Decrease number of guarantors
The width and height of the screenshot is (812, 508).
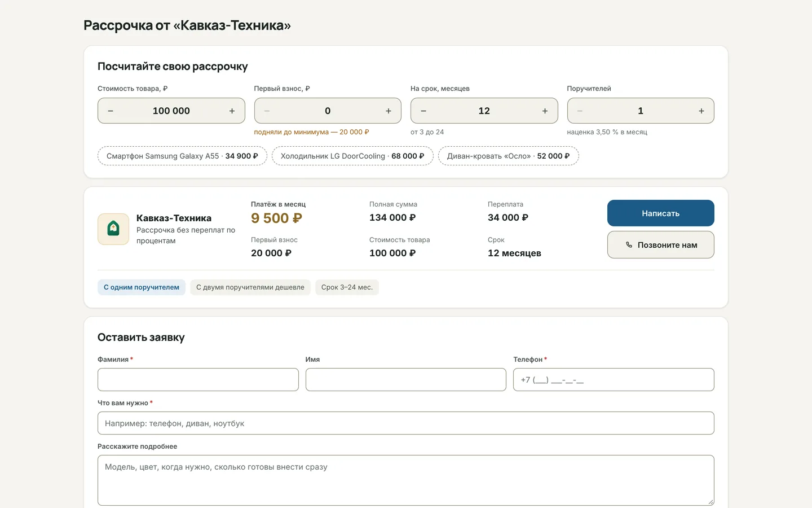[580, 111]
